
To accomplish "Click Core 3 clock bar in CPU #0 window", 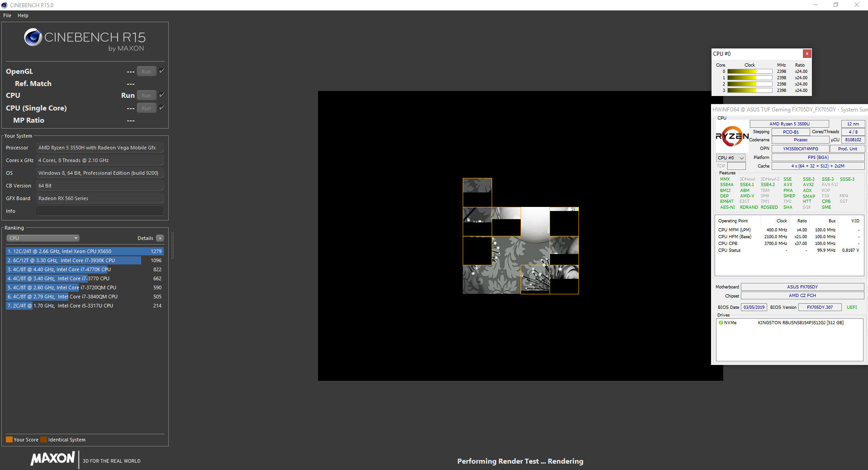I will (x=749, y=91).
